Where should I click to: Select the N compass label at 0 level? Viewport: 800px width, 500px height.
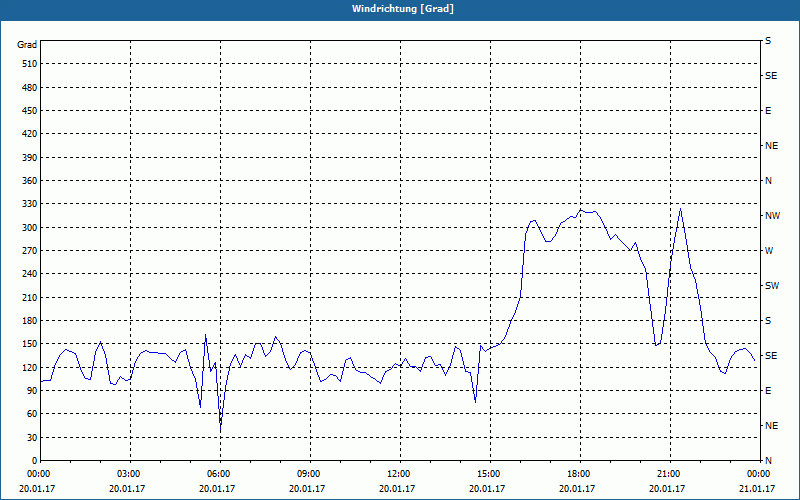click(x=768, y=461)
